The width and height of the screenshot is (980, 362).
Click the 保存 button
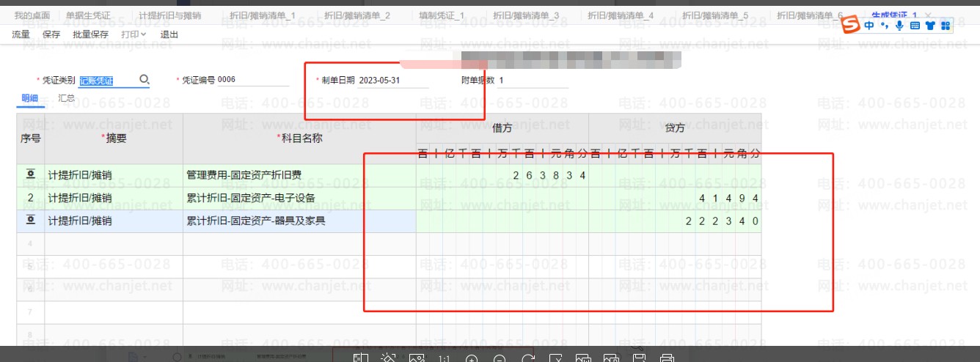click(51, 34)
